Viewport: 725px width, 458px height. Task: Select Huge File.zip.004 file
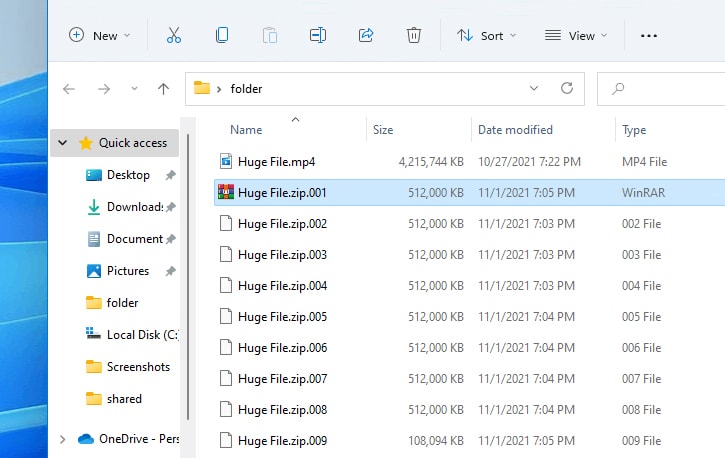(282, 286)
